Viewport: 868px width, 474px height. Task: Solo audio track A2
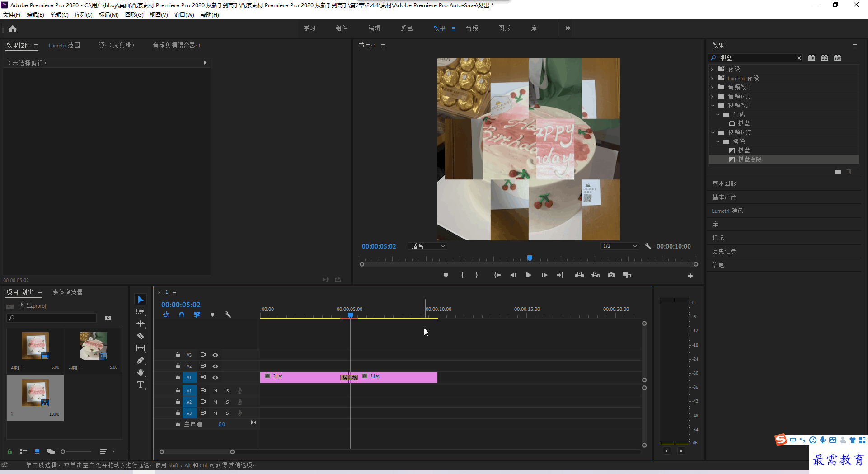tap(228, 402)
